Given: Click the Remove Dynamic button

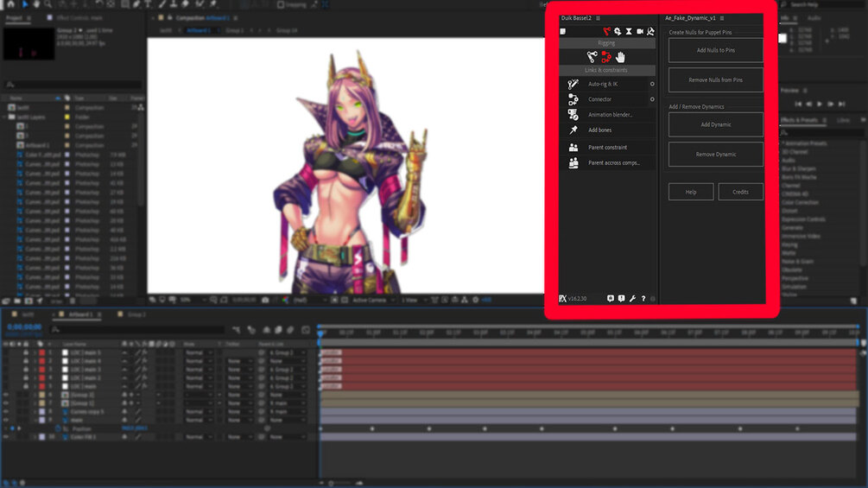Looking at the screenshot, I should (715, 155).
